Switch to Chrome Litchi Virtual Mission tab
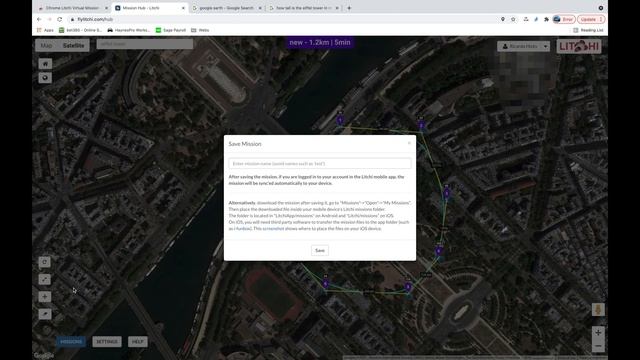This screenshot has width=640, height=360. [73, 8]
